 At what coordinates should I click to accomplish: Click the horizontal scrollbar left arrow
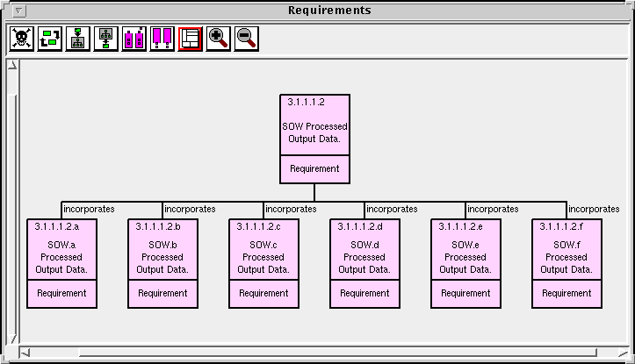(x=25, y=353)
